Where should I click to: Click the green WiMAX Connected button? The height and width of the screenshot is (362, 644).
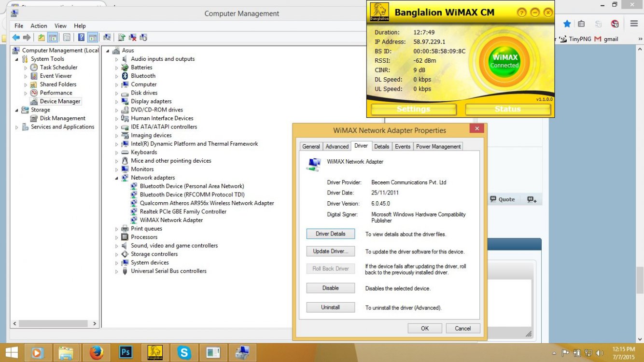point(505,61)
